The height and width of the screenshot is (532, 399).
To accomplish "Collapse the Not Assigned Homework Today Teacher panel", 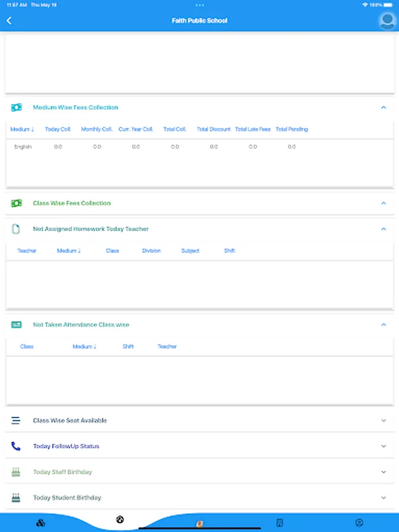I will pyautogui.click(x=384, y=229).
